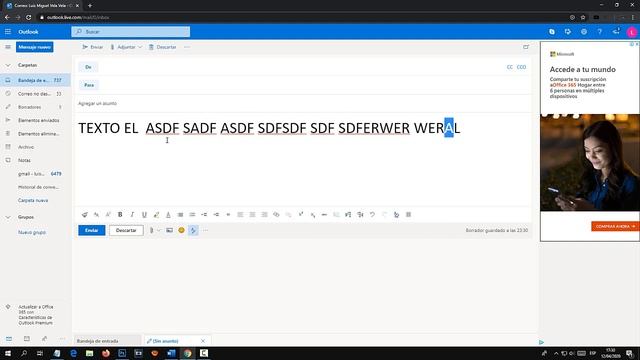This screenshot has width=640, height=360.
Task: Click the De sender button
Action: (x=88, y=67)
